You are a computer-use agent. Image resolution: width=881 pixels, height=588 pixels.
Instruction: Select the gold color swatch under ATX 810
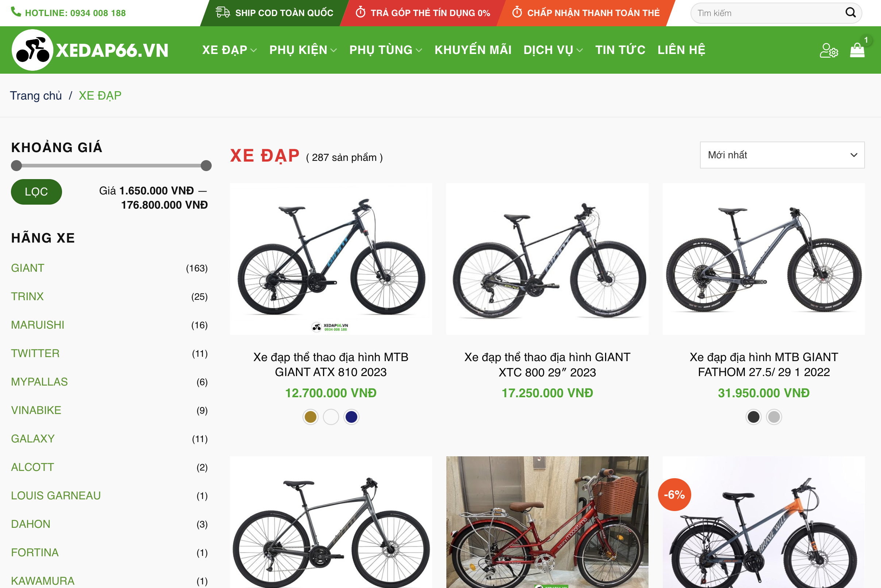(310, 417)
